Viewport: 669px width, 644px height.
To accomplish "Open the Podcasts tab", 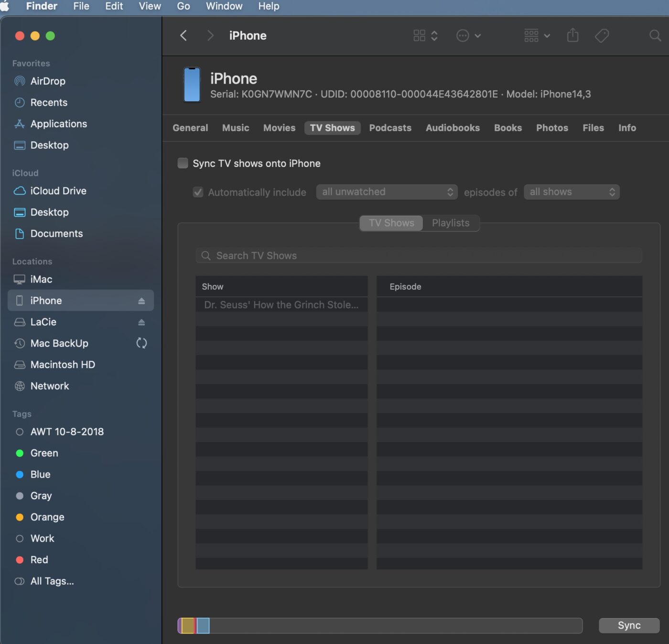I will point(390,128).
